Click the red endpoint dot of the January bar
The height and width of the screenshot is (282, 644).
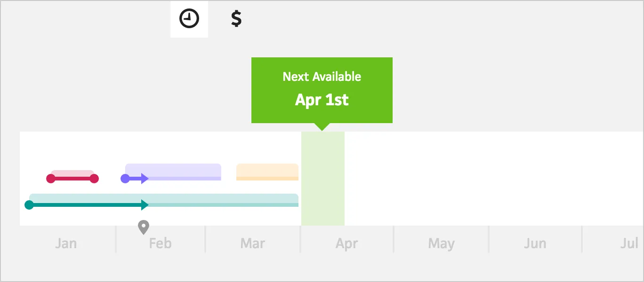(95, 178)
